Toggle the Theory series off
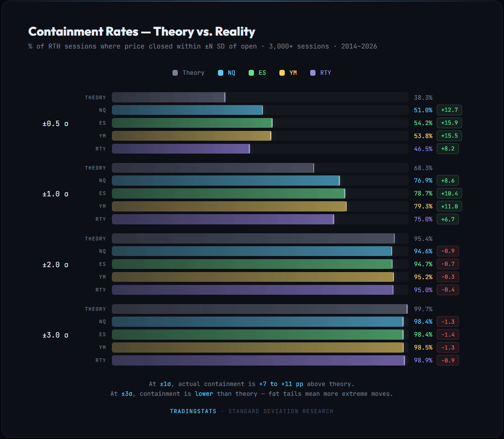Viewport: 504px width, 439px height. click(x=188, y=73)
